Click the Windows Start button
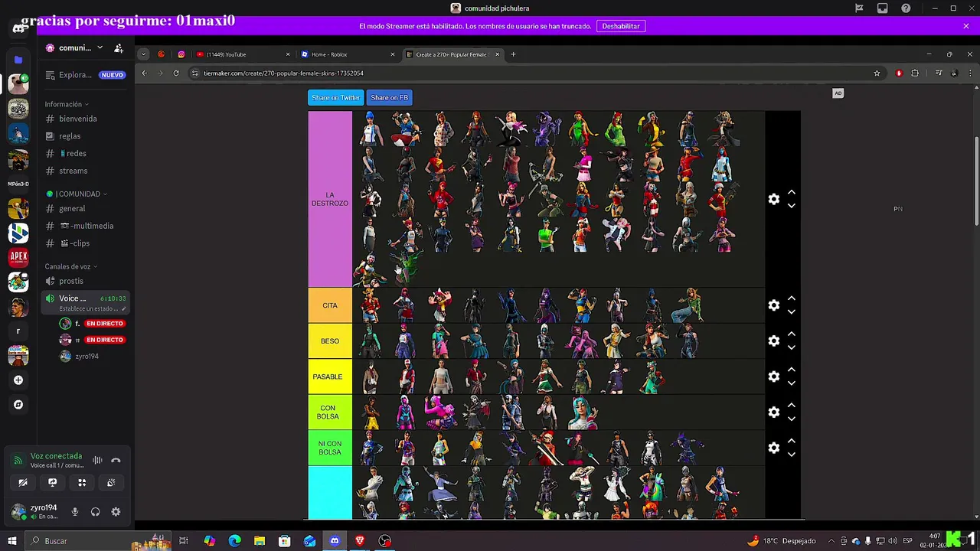 pyautogui.click(x=11, y=541)
